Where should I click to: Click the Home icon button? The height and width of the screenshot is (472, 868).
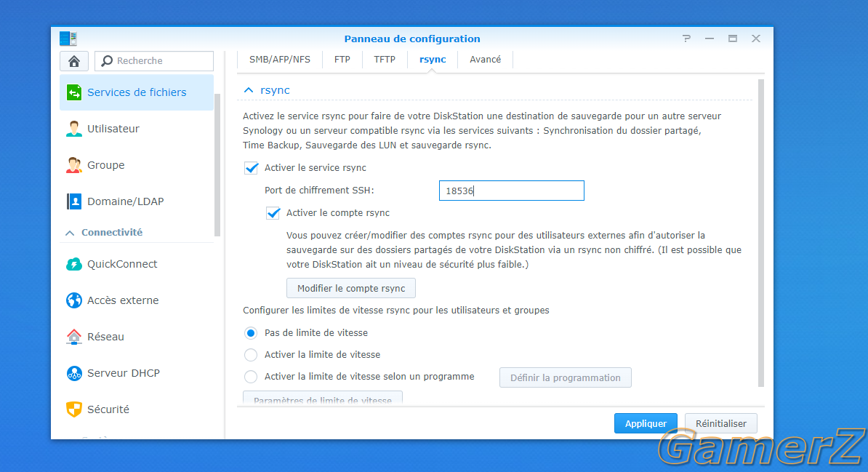point(73,61)
